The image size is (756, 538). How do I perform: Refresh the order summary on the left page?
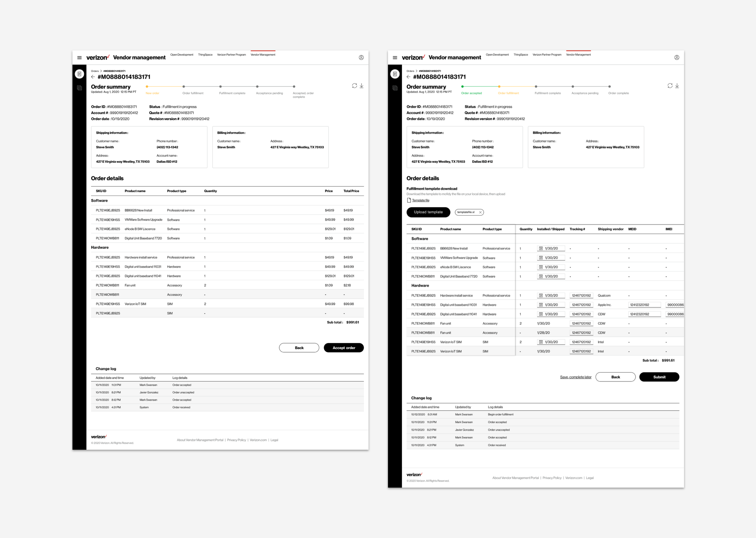tap(354, 86)
